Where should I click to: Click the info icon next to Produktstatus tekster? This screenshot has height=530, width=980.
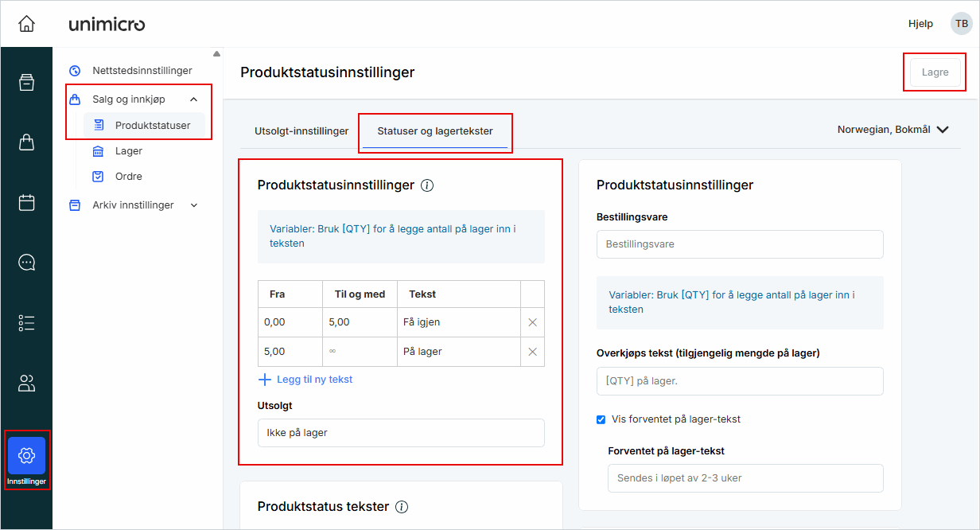coord(402,507)
